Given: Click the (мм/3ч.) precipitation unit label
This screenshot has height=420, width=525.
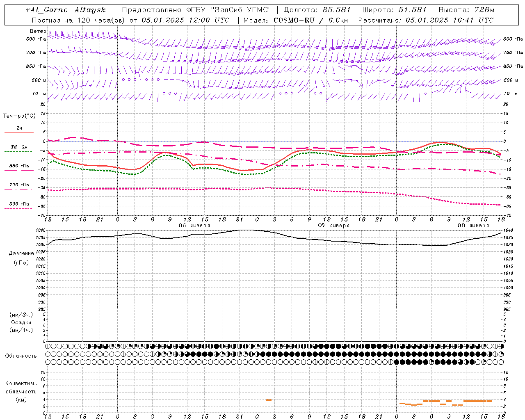Looking at the screenshot, I should coord(21,315).
